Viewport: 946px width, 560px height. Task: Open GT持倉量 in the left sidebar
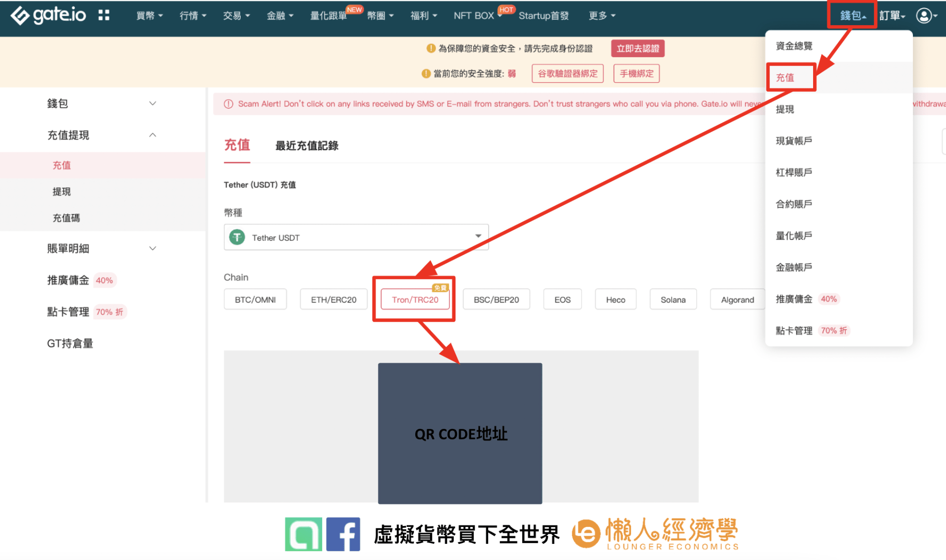click(x=70, y=343)
